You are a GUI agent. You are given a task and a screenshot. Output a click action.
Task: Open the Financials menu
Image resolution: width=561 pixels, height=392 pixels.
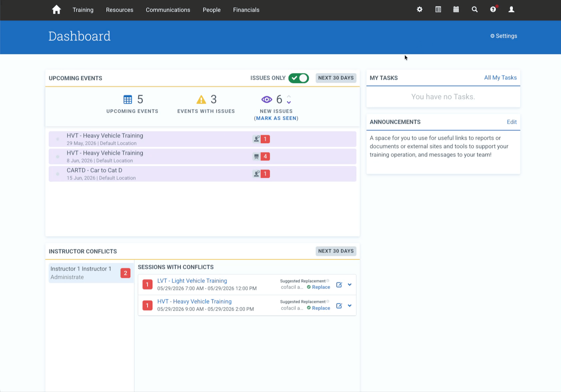point(246,10)
